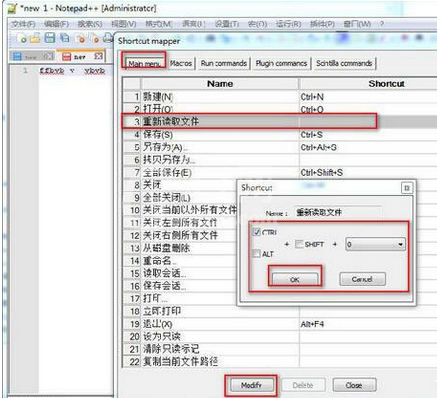The width and height of the screenshot is (437, 398).
Task: Select row 11 关闭左侧所有文件
Action: pyautogui.click(x=179, y=223)
